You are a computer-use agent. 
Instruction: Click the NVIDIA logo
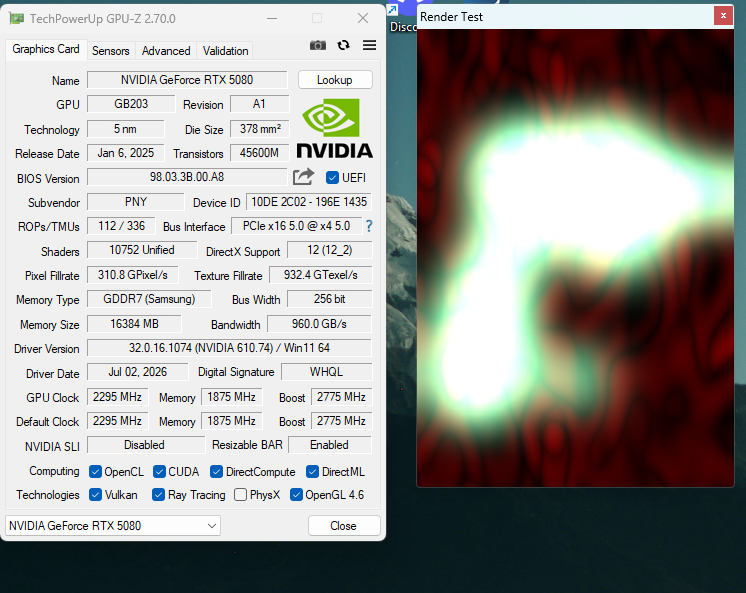(x=334, y=128)
